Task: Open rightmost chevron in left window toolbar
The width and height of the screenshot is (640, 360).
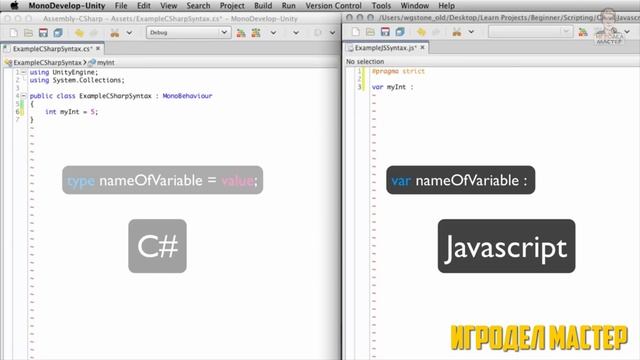Action: (x=333, y=33)
